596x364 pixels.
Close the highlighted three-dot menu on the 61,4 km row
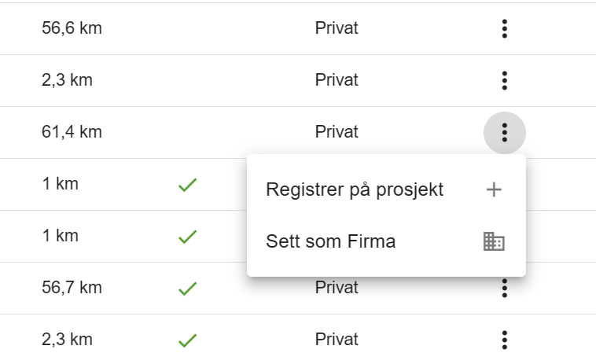504,133
